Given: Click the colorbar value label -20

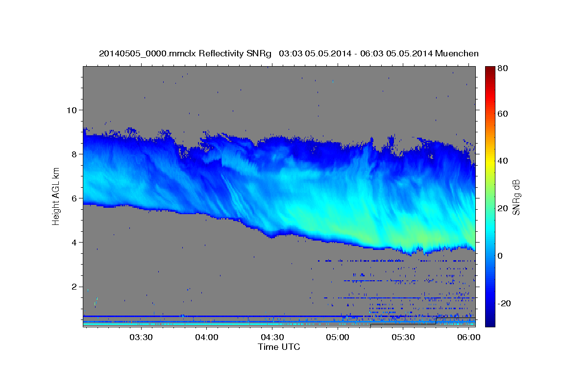Looking at the screenshot, I should 505,303.
